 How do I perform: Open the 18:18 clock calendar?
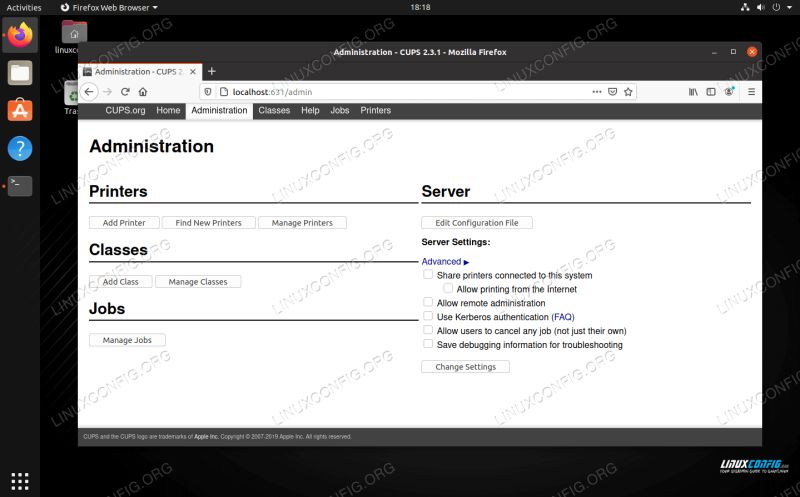pos(420,7)
